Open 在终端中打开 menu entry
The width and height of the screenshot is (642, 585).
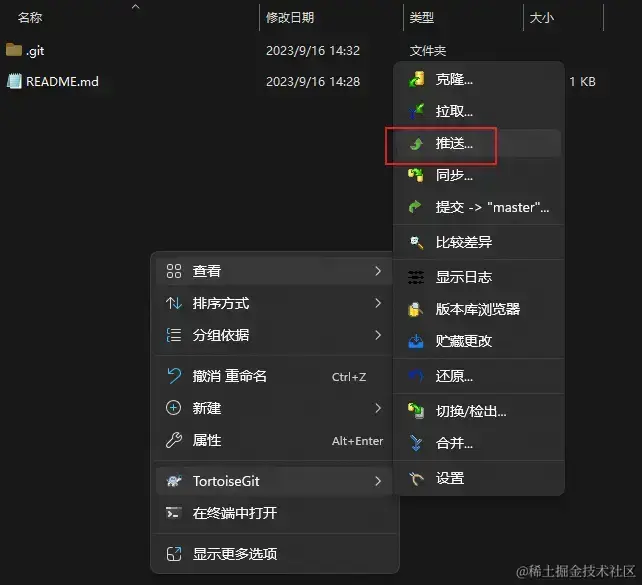coord(274,513)
